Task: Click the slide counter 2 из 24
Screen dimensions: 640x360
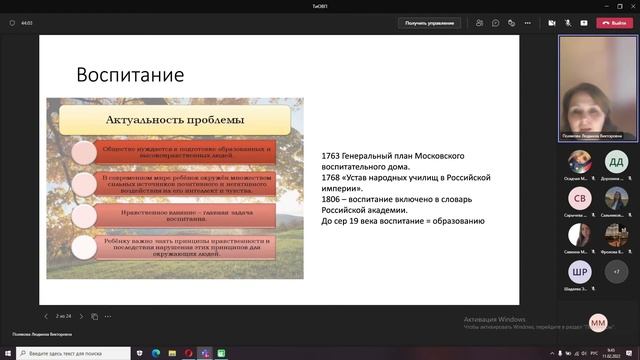Action: pos(63,316)
